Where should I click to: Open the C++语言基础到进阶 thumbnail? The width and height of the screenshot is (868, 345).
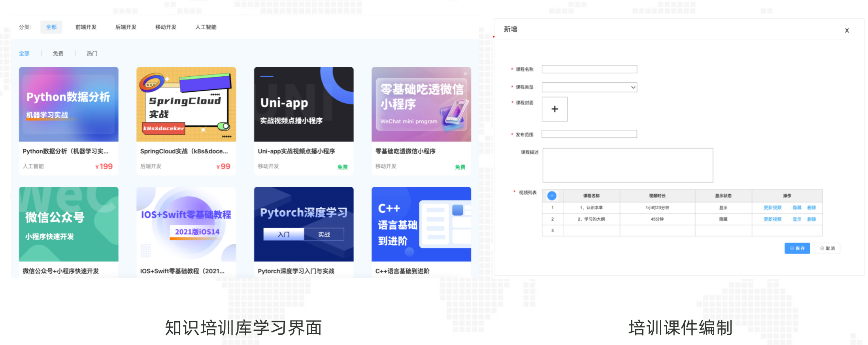coord(421,224)
